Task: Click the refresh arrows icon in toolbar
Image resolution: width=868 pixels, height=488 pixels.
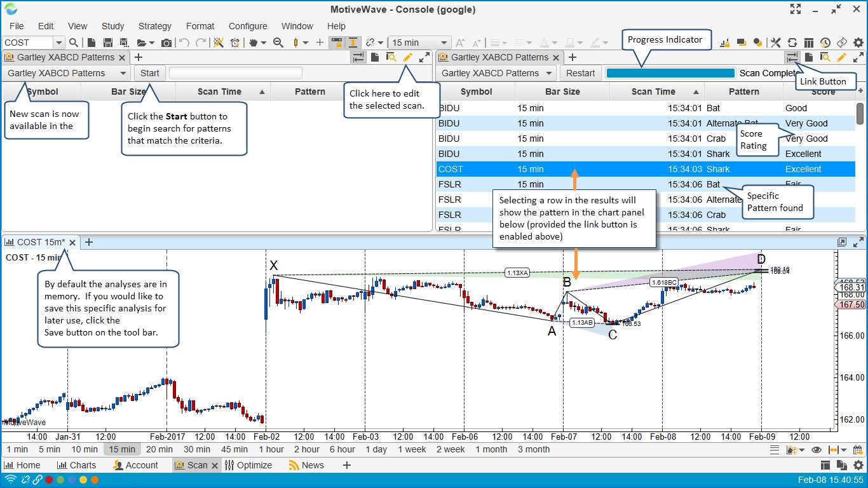Action: [792, 43]
